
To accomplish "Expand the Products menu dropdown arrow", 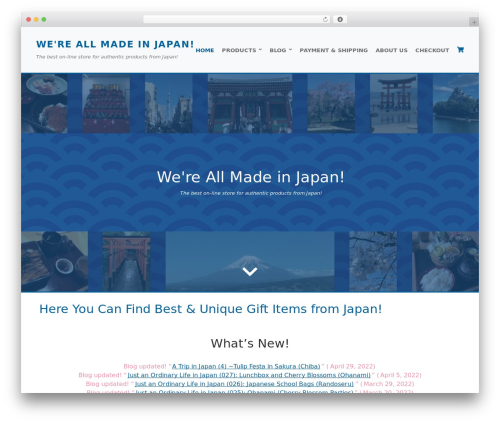I will [x=260, y=50].
